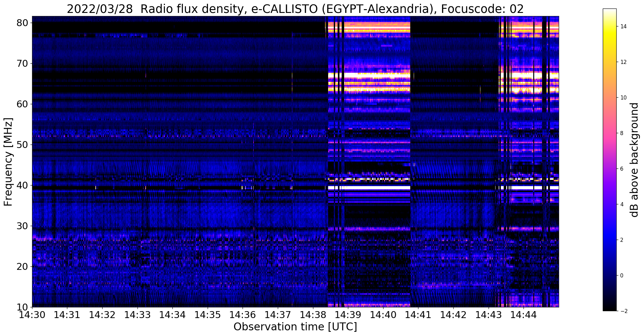
Task: Click the 14:30 time tick label
Action: pyautogui.click(x=32, y=315)
